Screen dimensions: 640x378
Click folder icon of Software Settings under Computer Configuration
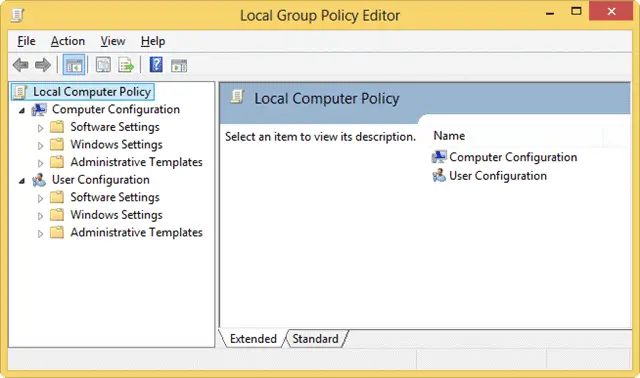(57, 127)
